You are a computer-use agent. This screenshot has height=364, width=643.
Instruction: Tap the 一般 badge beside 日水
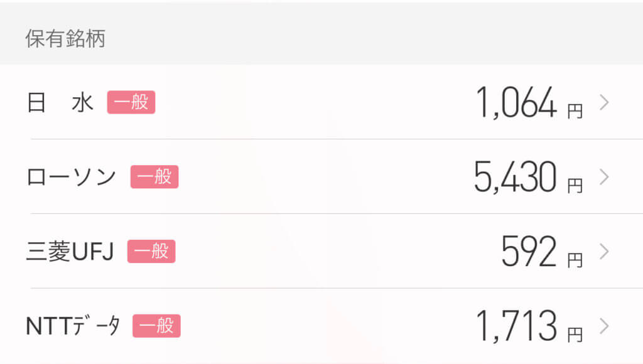click(131, 102)
